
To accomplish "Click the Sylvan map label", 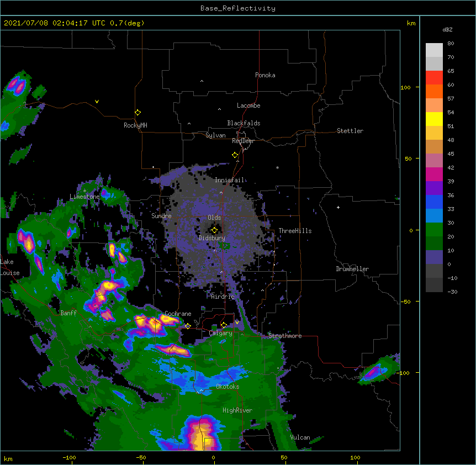I will tap(215, 135).
